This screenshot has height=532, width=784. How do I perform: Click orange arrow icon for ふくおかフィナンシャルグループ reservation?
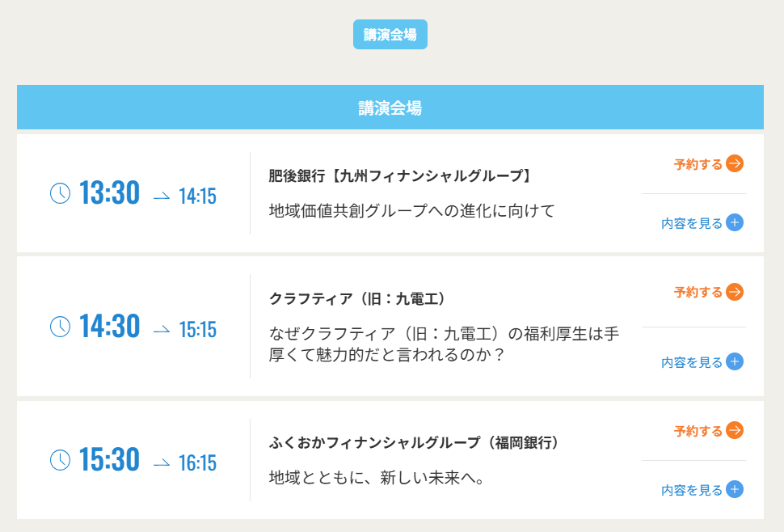[734, 430]
